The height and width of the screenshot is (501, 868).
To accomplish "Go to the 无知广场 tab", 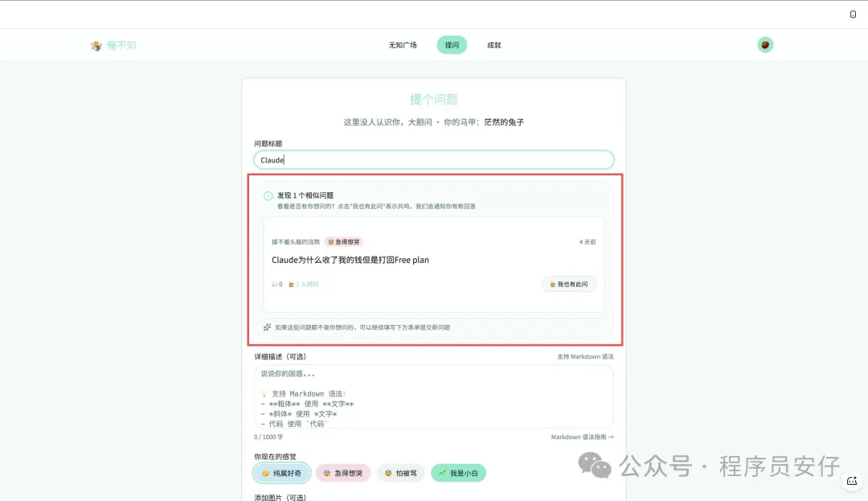I will (x=403, y=45).
